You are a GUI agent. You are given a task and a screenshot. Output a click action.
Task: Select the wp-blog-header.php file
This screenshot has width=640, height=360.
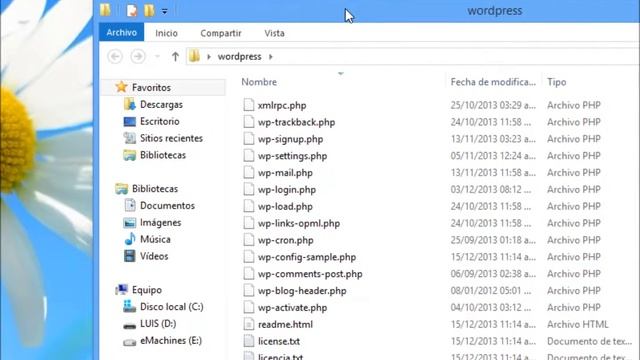302,291
